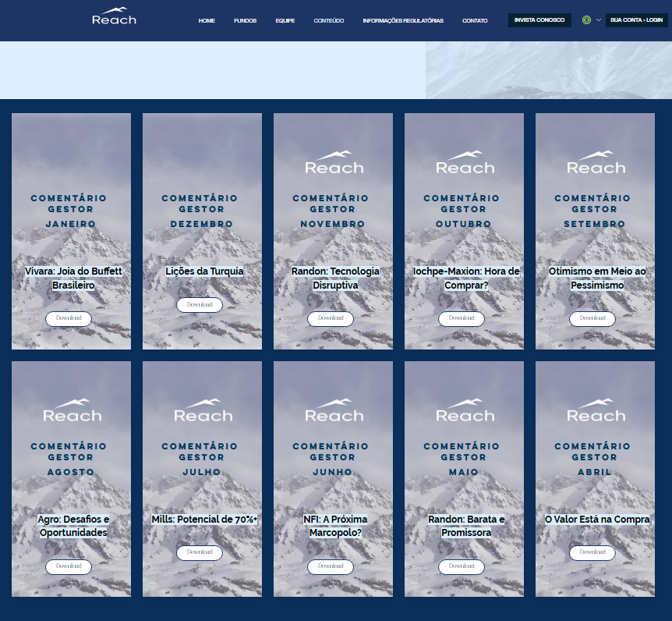672x621 pixels.
Task: Open the CONTEÚDO menu item
Action: coord(329,20)
